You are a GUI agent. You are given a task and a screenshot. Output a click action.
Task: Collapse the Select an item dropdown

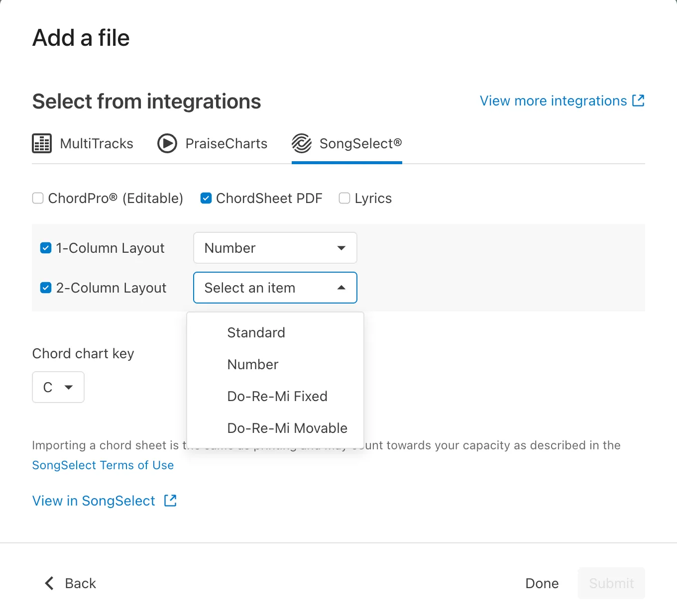coord(275,288)
